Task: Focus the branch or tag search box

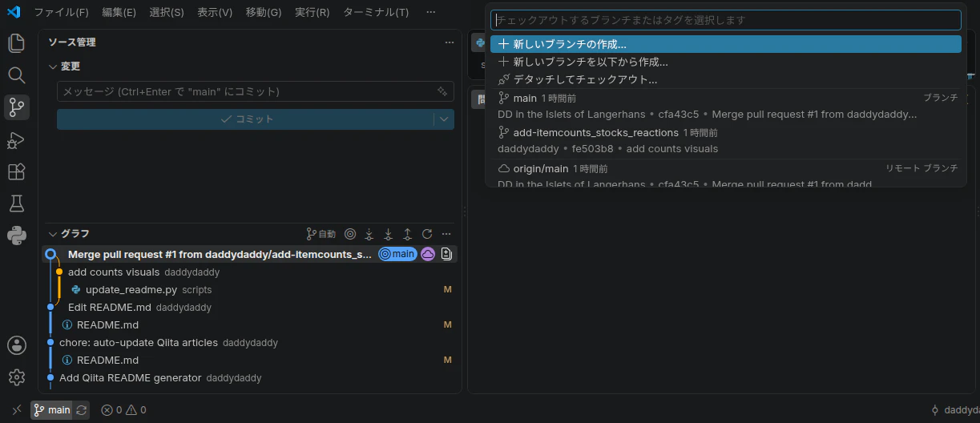Action: [726, 20]
